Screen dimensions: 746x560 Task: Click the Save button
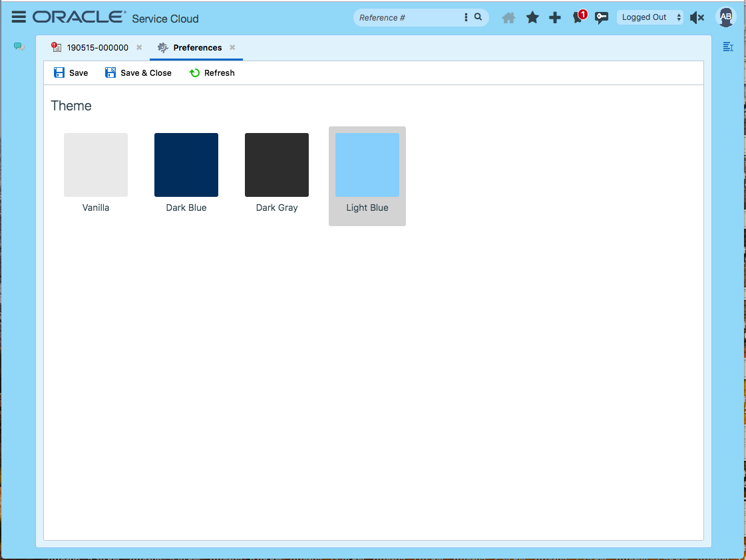point(71,72)
